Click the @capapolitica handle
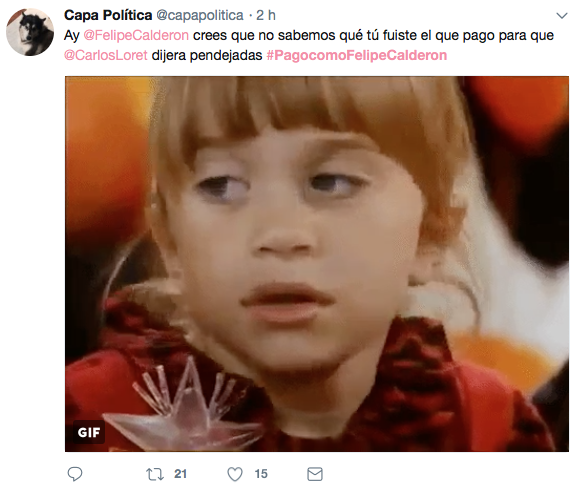 pos(200,16)
